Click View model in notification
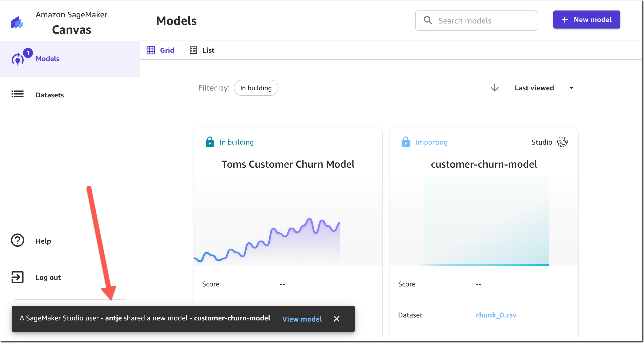This screenshot has height=343, width=644. click(x=302, y=319)
